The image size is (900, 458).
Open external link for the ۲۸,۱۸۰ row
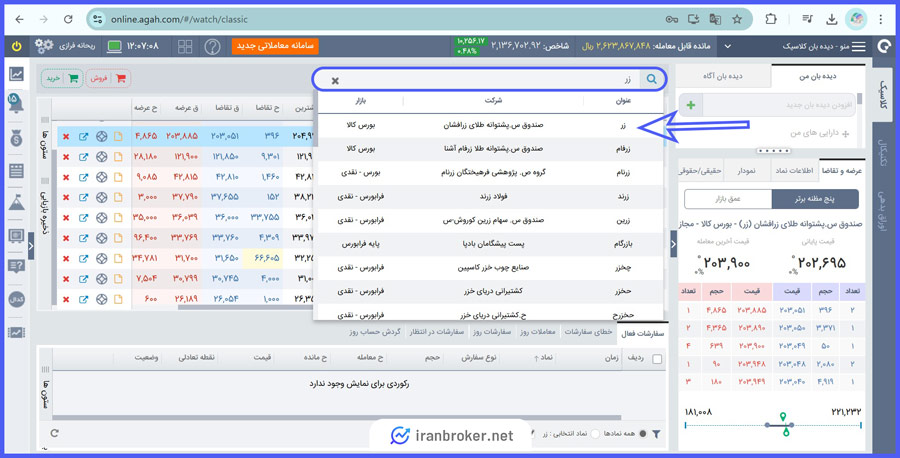(x=83, y=157)
